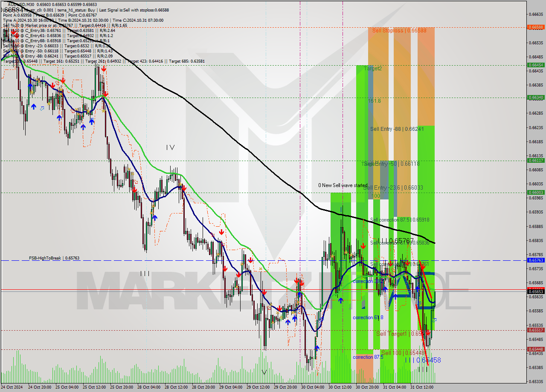This screenshot has width=546, height=392.
Task: Click the 0.65585 price scale value
Action: coord(537,311)
